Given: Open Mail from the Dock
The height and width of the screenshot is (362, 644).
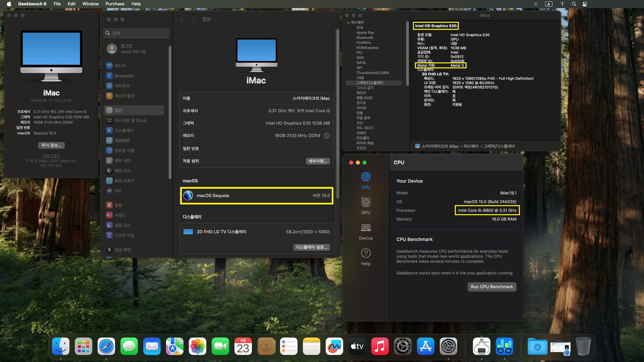Looking at the screenshot, I should [152, 346].
